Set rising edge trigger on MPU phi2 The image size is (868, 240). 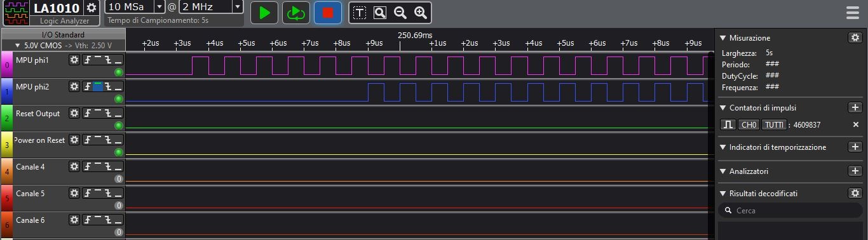click(88, 86)
